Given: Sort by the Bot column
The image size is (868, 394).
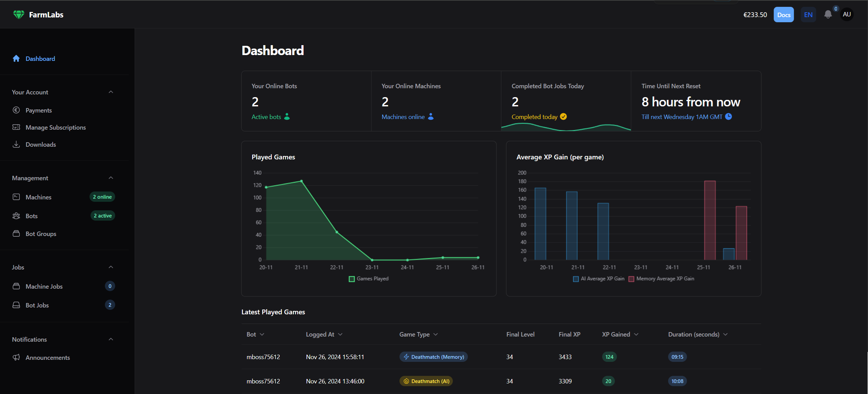Looking at the screenshot, I should point(255,334).
